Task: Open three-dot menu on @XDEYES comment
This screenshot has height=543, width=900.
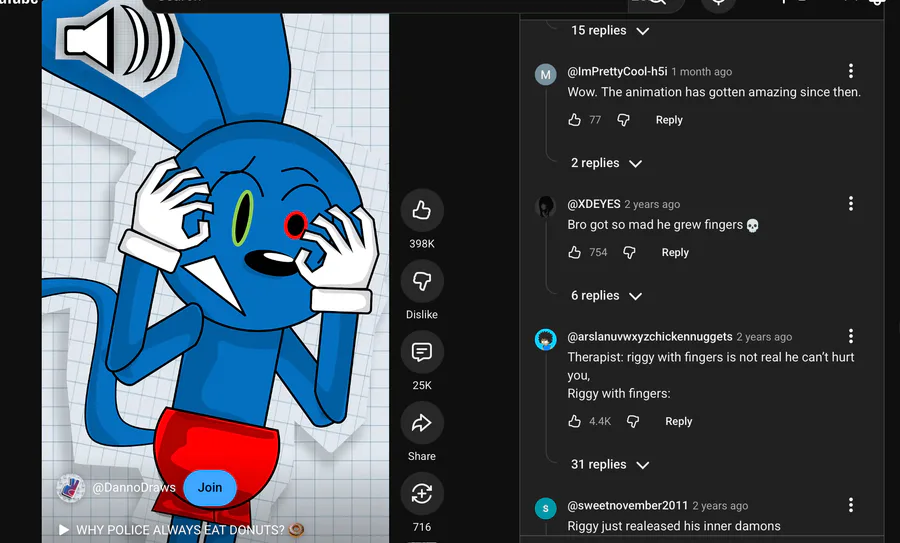Action: point(851,204)
